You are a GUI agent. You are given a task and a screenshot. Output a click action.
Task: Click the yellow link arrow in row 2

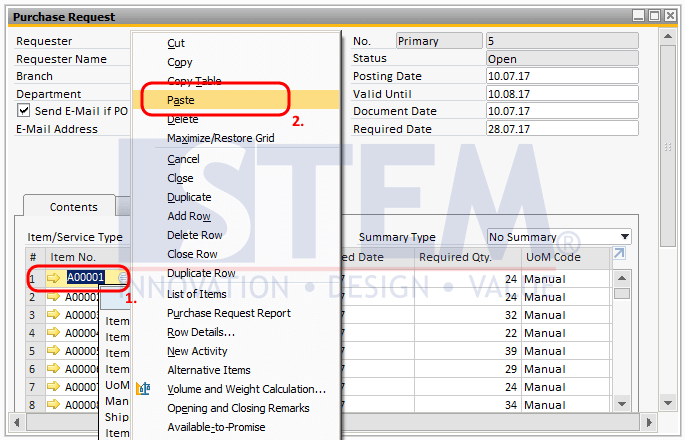pyautogui.click(x=53, y=297)
